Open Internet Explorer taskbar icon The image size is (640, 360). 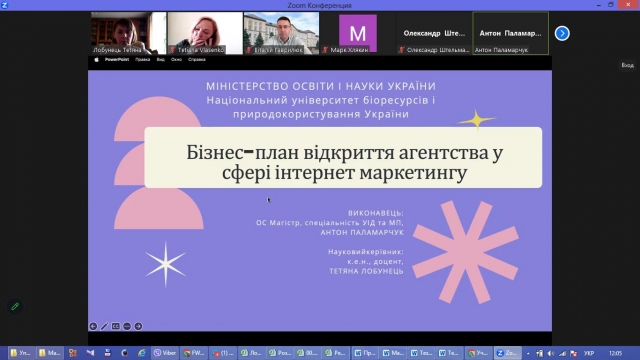point(141,353)
